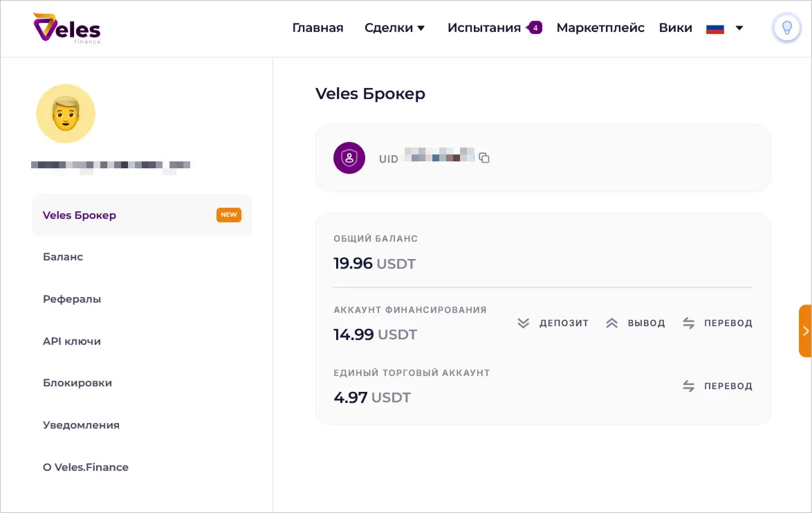Viewport: 812px width, 513px height.
Task: Open the Маркетплейс menu item
Action: tap(600, 28)
